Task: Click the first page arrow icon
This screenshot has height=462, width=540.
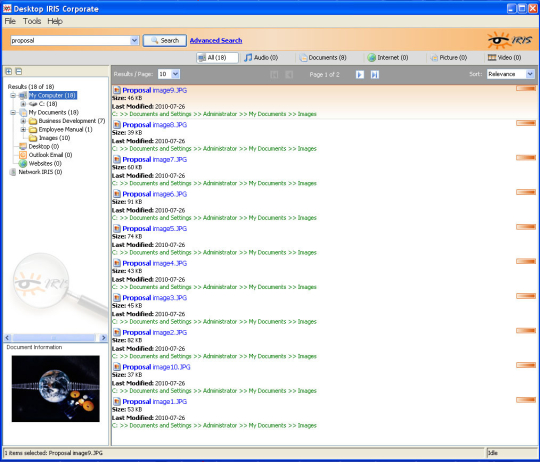Action: point(274,74)
